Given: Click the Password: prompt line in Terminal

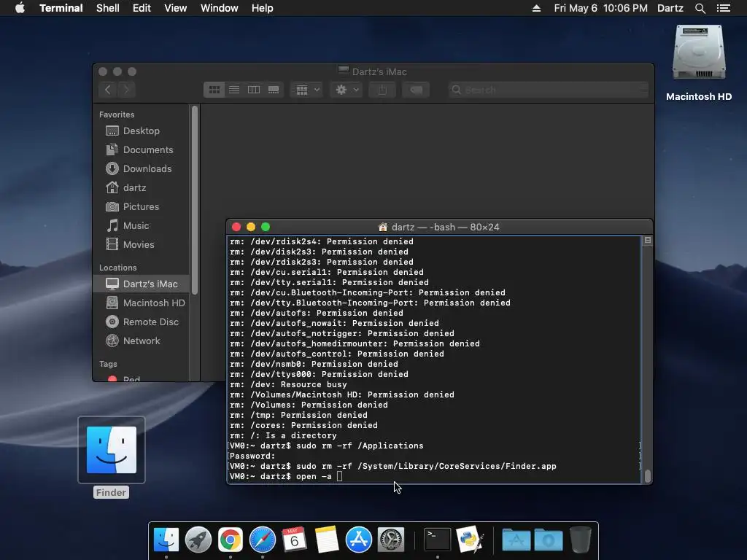Looking at the screenshot, I should pos(252,456).
